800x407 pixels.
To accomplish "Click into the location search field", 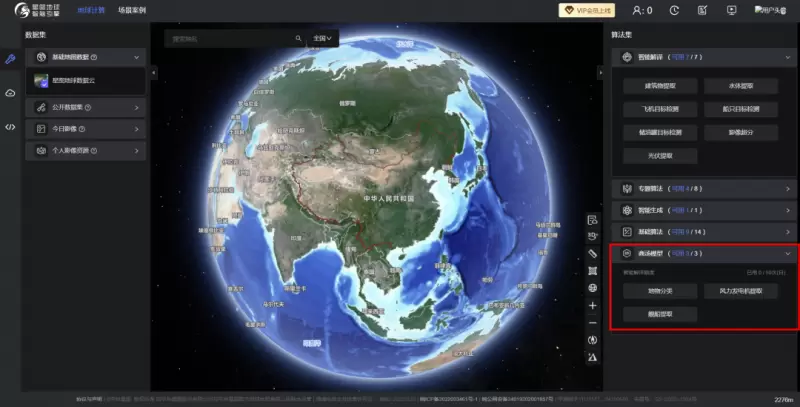I will (x=230, y=38).
